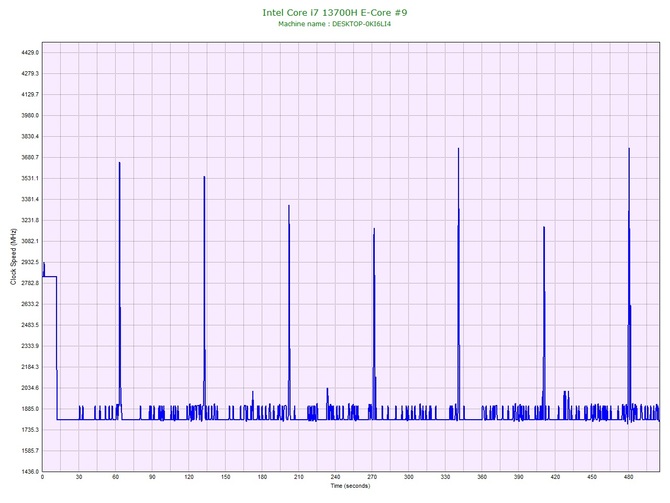Click the 3082.1 y-axis value
The height and width of the screenshot is (503, 670).
coord(30,241)
